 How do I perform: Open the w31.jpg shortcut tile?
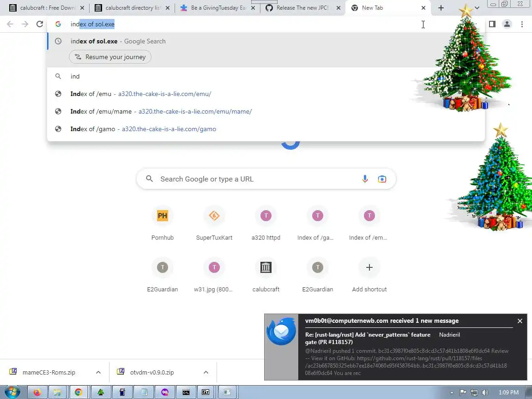click(x=214, y=274)
